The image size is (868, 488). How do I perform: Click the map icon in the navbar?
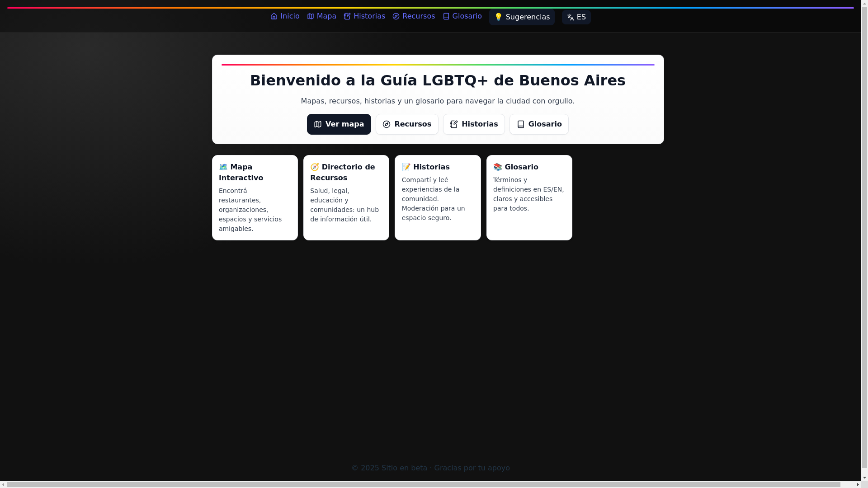pos(311,16)
